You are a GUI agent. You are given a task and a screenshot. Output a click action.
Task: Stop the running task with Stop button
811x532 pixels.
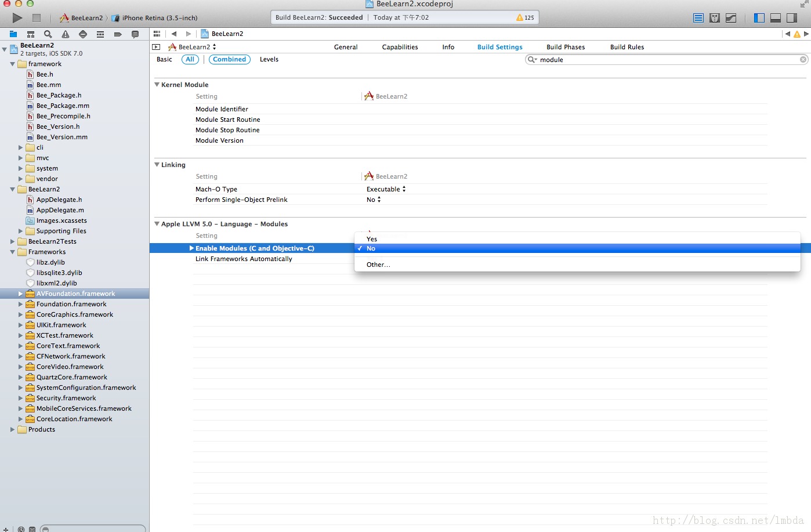click(x=36, y=18)
